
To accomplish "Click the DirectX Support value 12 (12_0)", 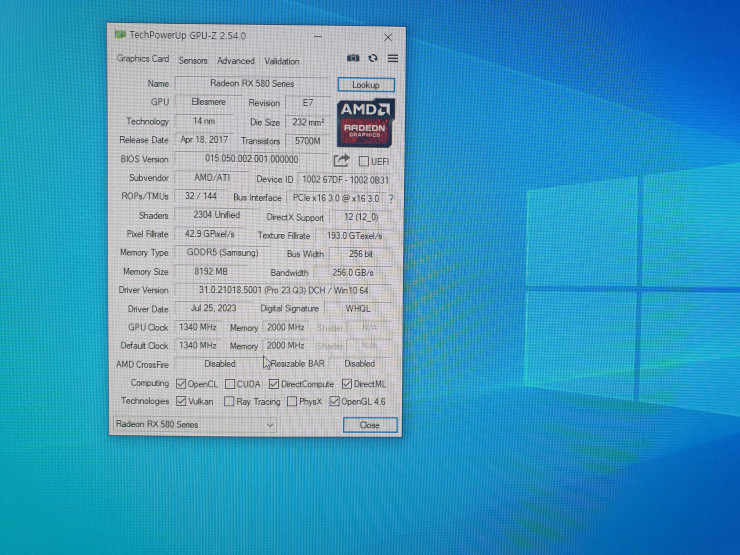I will coord(361,217).
